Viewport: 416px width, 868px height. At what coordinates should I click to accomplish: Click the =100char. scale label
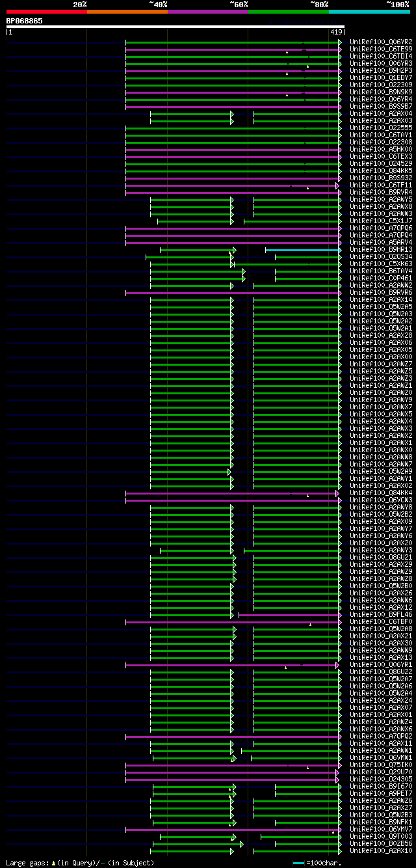point(323,863)
